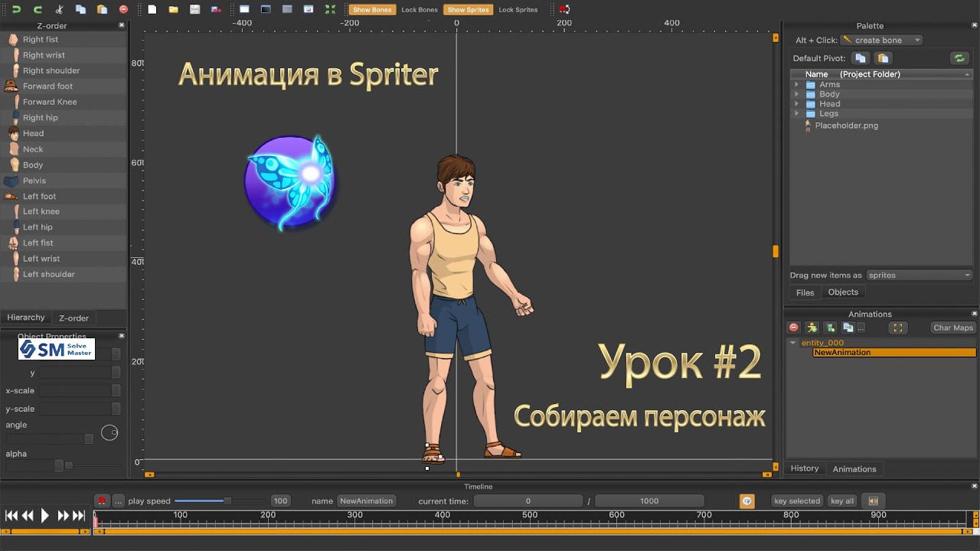Delete animation with red icon in Animations panel
The height and width of the screenshot is (551, 980).
(x=794, y=328)
